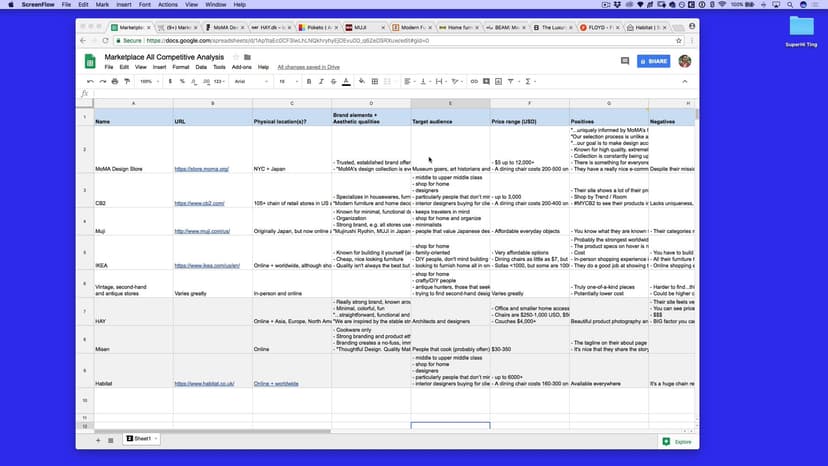Screen dimensions: 828x466
Task: Toggle italic formatting in the toolbar
Action: (323, 81)
